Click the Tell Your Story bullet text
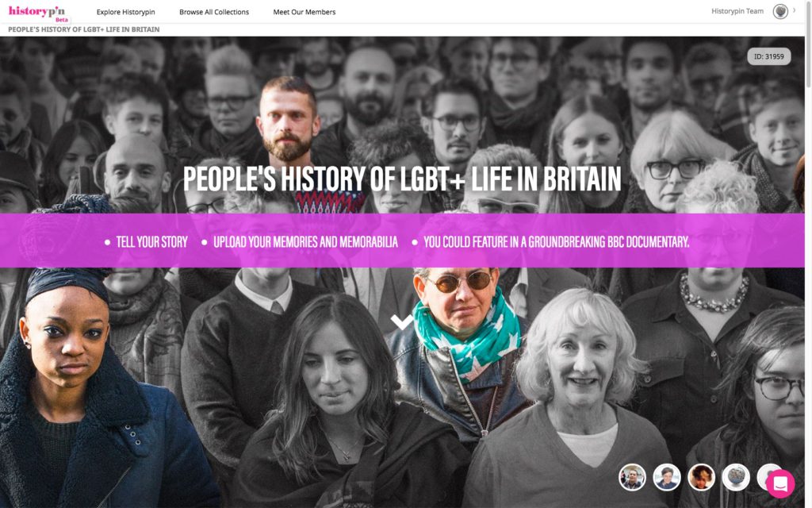This screenshot has width=812, height=508. click(151, 242)
